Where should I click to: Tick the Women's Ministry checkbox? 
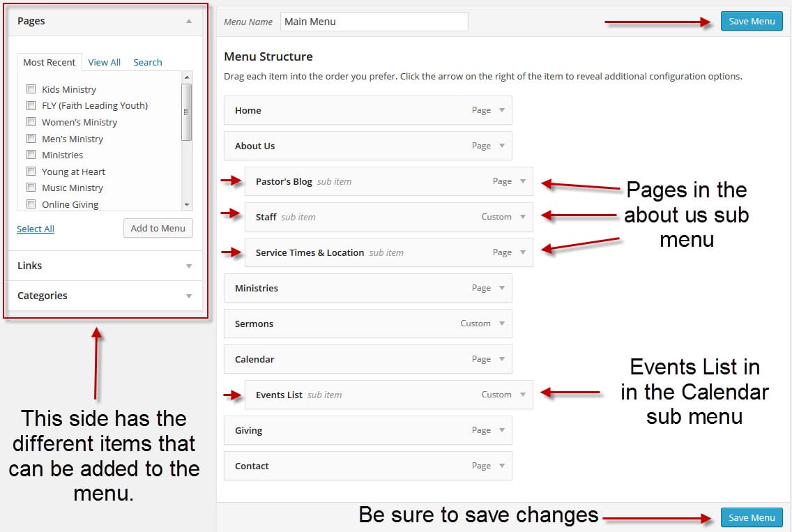coord(31,122)
